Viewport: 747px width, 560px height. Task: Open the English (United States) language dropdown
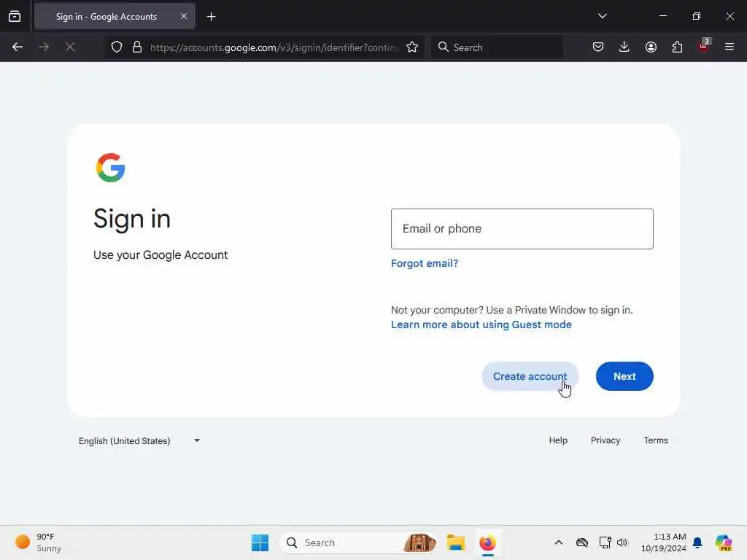coord(139,441)
